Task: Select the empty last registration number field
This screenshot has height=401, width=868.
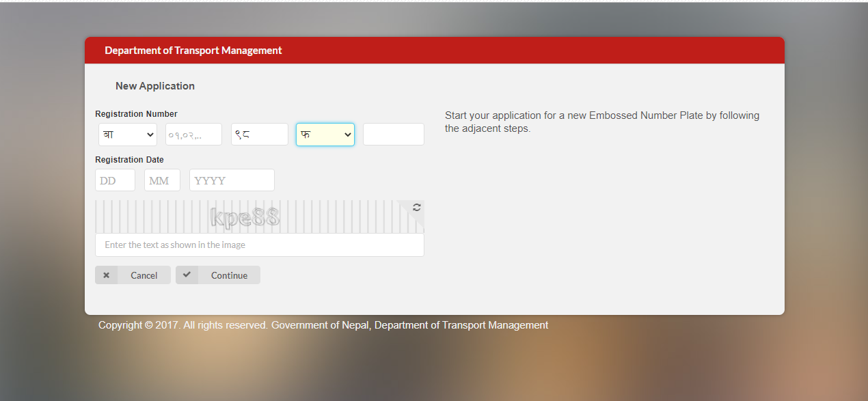Action: 393,135
